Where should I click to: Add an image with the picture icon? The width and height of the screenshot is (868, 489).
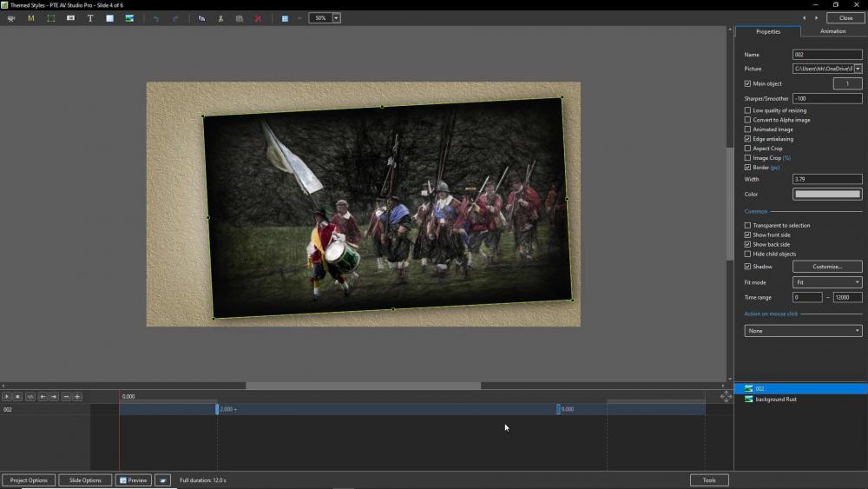tap(129, 18)
